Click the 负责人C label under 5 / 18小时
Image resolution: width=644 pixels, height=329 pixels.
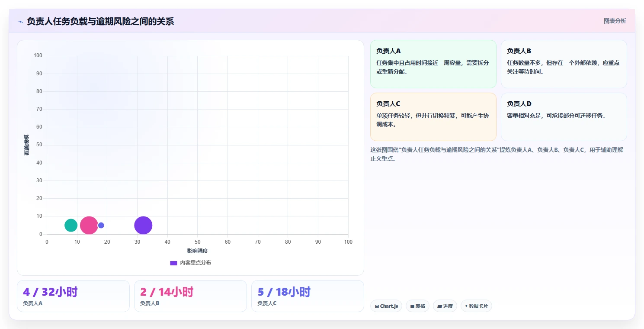267,303
